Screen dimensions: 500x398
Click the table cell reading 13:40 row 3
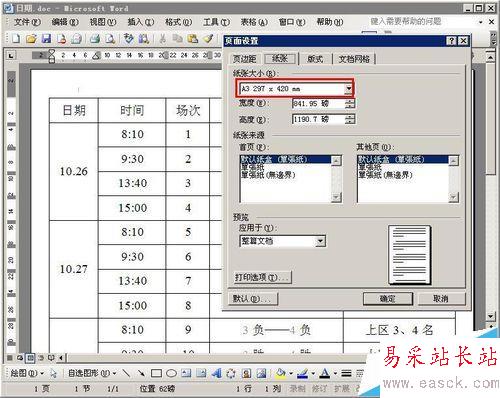click(x=132, y=183)
